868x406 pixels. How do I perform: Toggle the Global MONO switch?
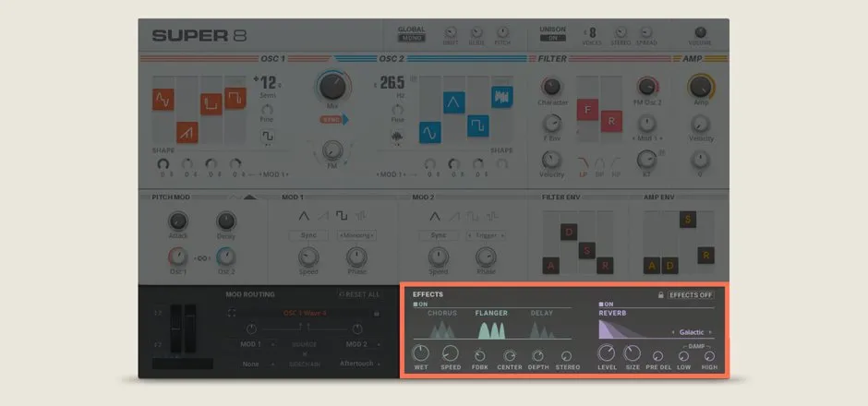click(x=411, y=38)
